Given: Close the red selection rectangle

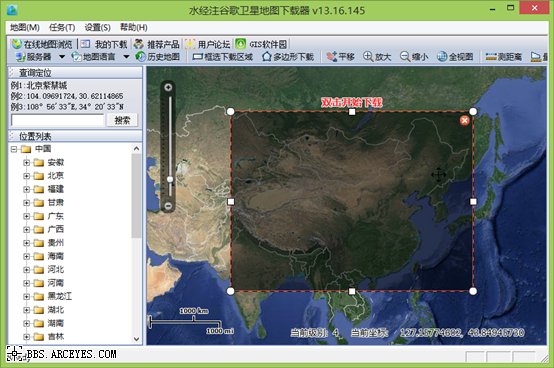Looking at the screenshot, I should coord(465,120).
